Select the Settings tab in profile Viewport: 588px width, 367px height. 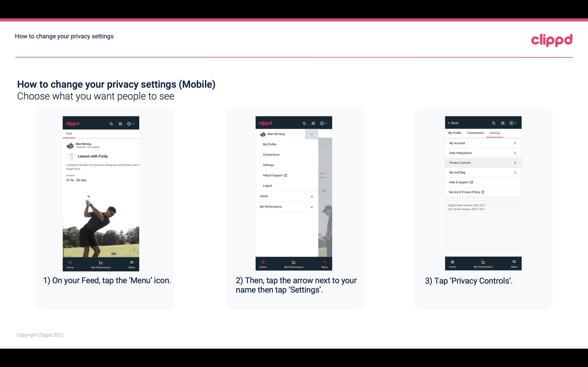coord(495,133)
